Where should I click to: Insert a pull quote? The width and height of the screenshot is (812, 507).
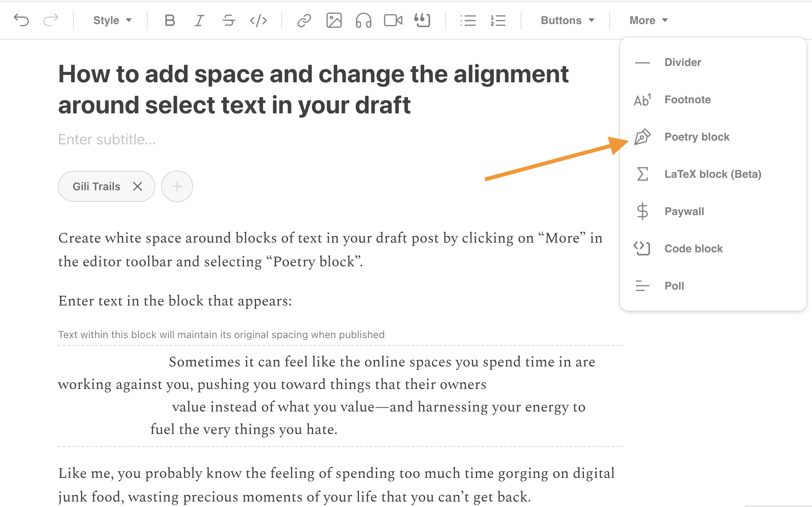(423, 20)
